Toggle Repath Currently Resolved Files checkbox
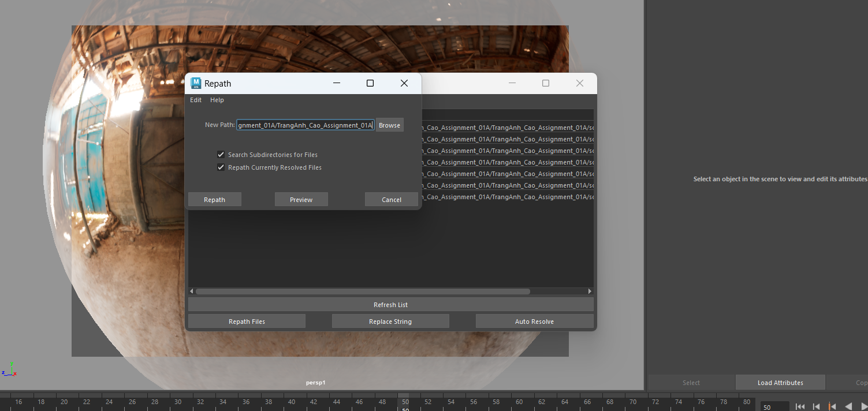 (221, 167)
